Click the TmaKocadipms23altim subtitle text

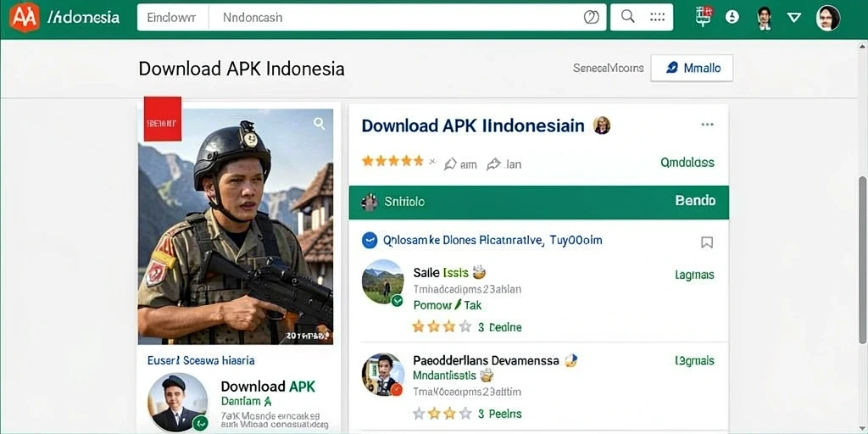467,392
